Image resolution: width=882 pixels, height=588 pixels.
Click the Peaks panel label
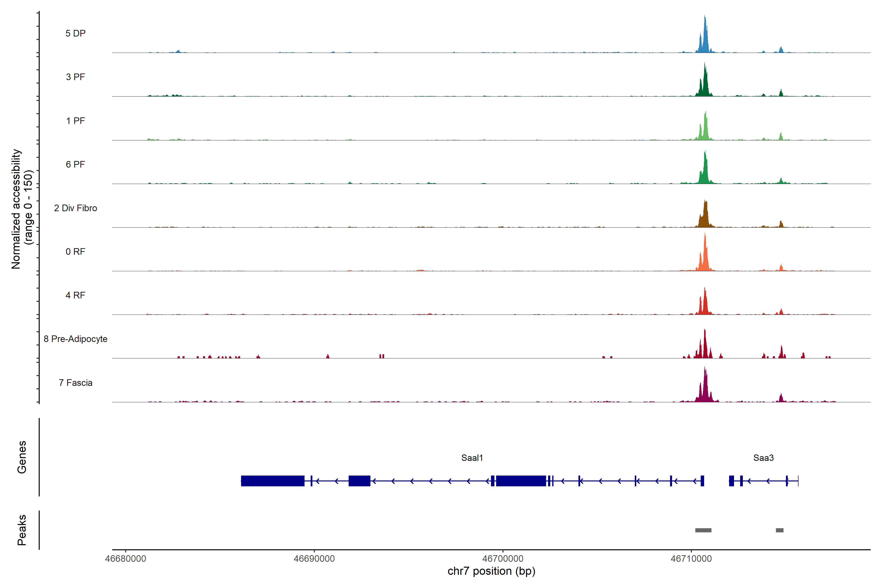click(x=22, y=530)
